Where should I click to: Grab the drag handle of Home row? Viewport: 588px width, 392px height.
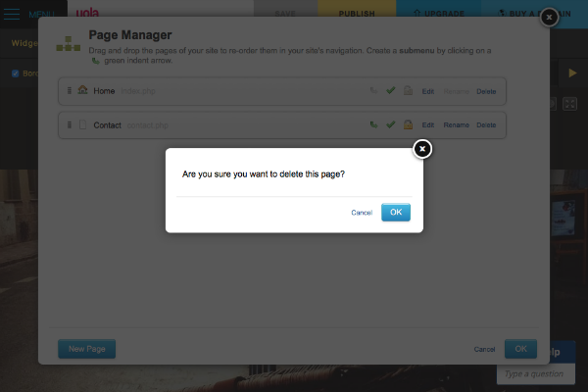pyautogui.click(x=70, y=91)
